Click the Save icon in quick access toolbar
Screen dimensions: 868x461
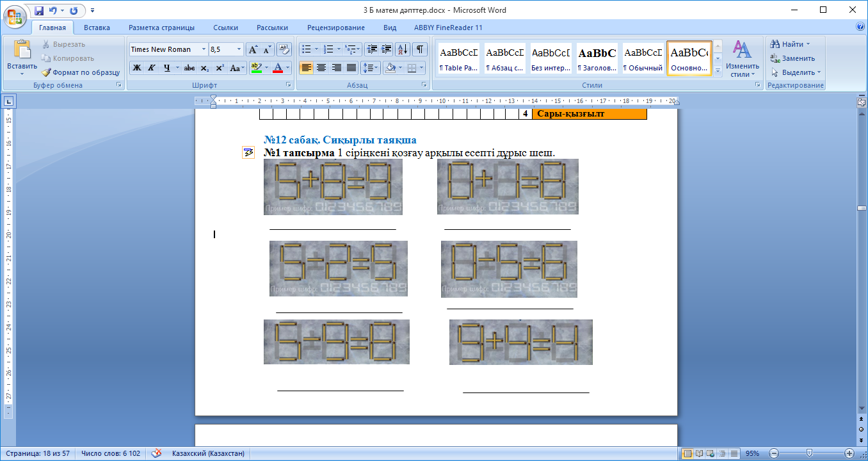[39, 11]
